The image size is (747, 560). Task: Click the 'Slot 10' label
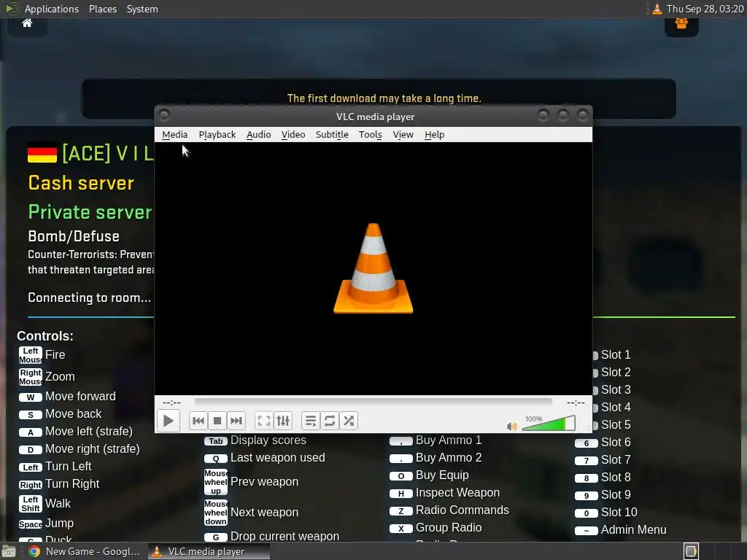(619, 513)
